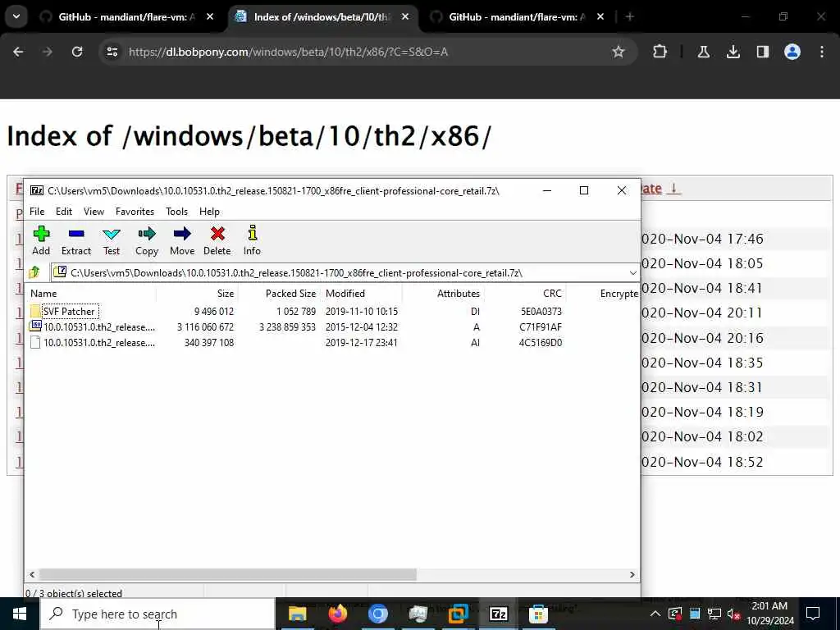The width and height of the screenshot is (840, 630).
Task: Click the scroll left arrow in 7-Zip
Action: tap(32, 574)
